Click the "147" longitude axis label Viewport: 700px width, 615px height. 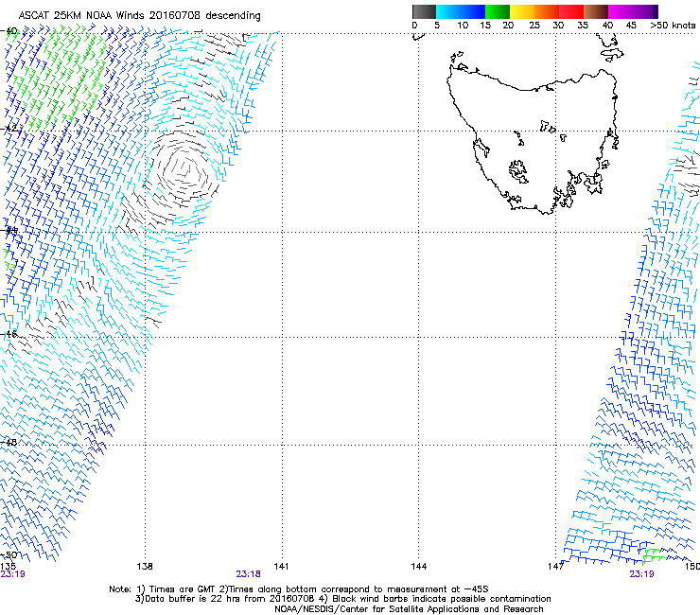point(556,567)
